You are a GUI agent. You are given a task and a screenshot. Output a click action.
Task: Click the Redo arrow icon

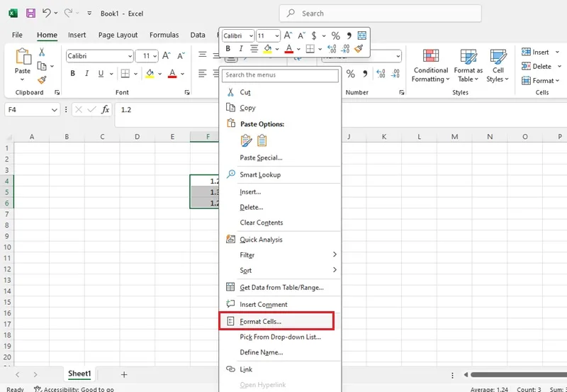(x=67, y=13)
